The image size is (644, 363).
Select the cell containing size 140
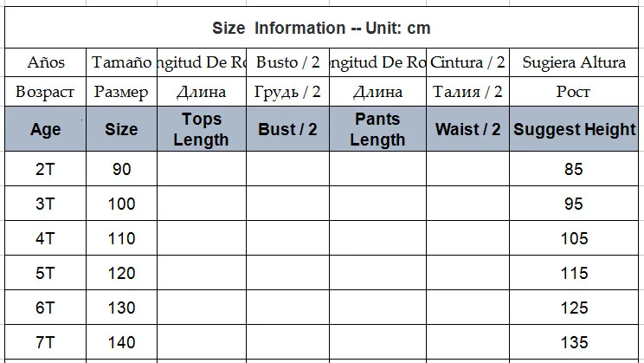pos(121,343)
